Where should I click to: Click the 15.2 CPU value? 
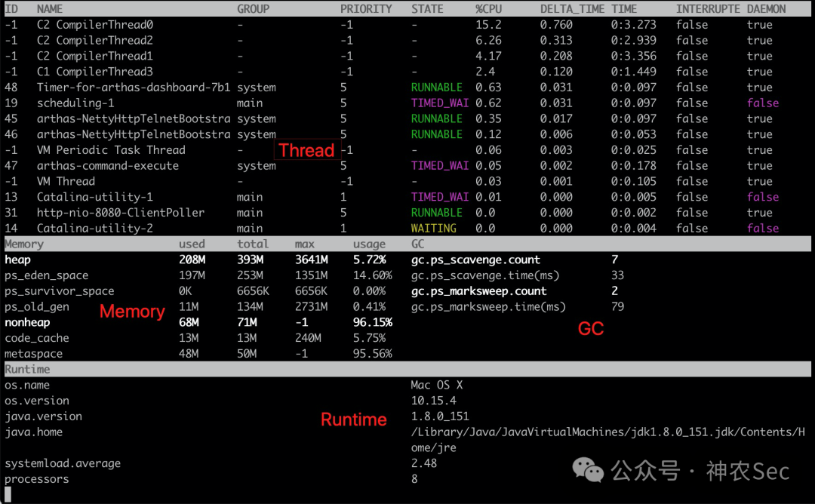[488, 25]
